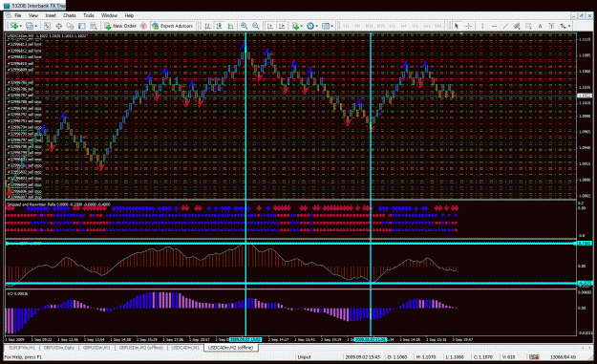This screenshot has width=597, height=364.
Task: Open the Indicators list icon
Action: (295, 26)
